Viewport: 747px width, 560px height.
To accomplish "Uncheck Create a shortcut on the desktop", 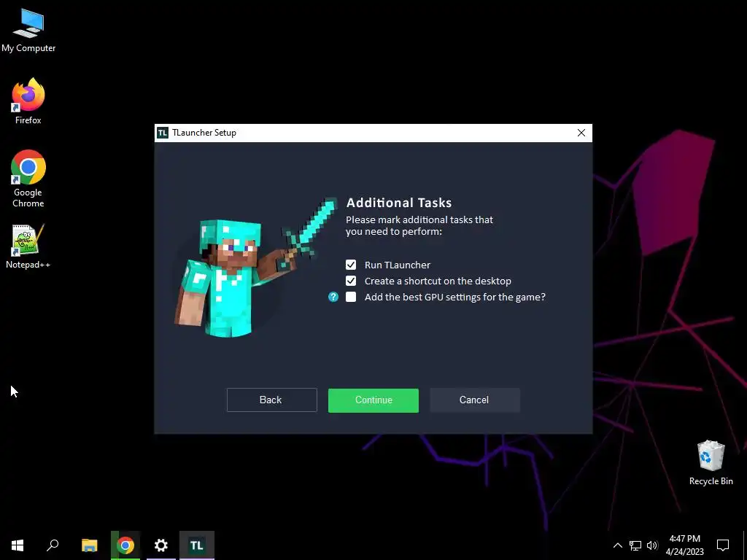I will [x=351, y=281].
